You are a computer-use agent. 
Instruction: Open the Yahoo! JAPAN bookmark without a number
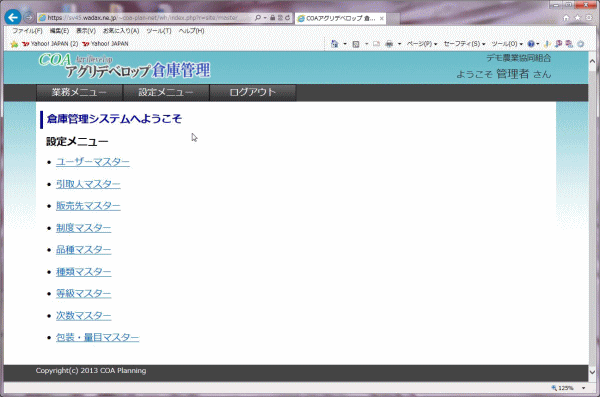pos(106,44)
